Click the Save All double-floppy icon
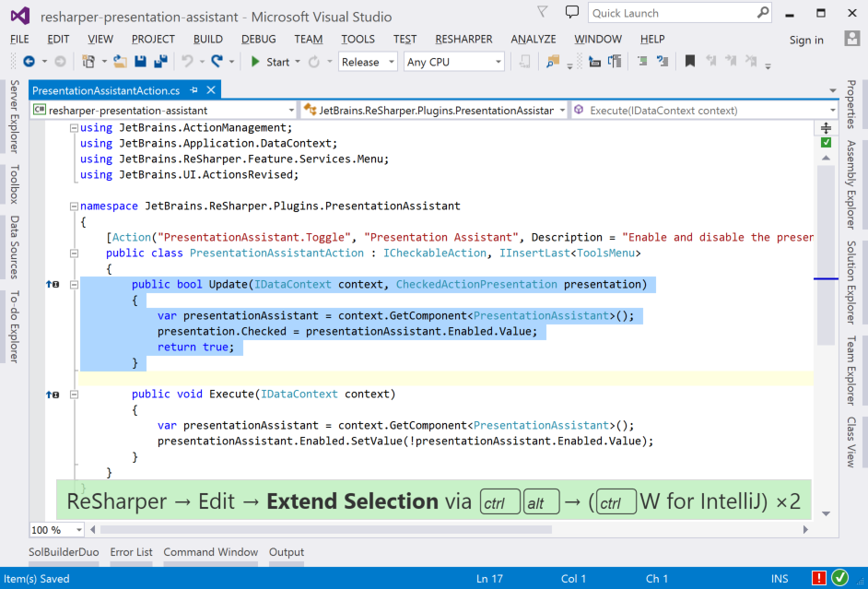Image resolution: width=868 pixels, height=589 pixels. [160, 62]
